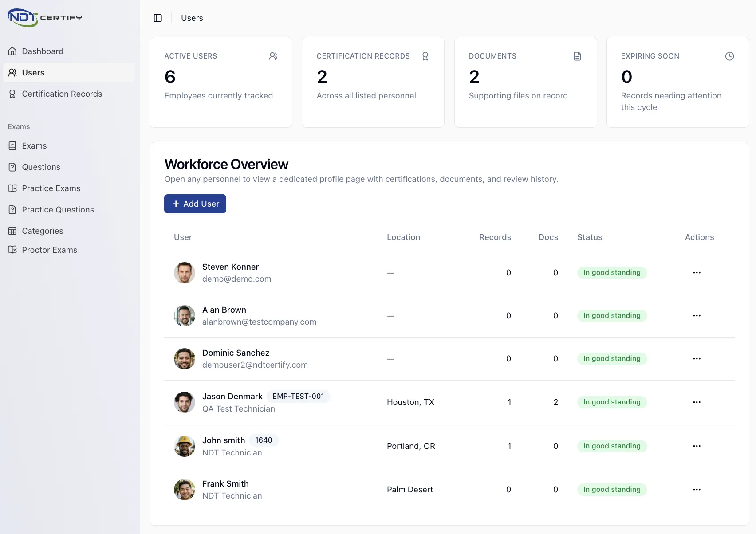Click the Certification Records ribbon icon in card
This screenshot has width=756, height=534.
(x=425, y=56)
